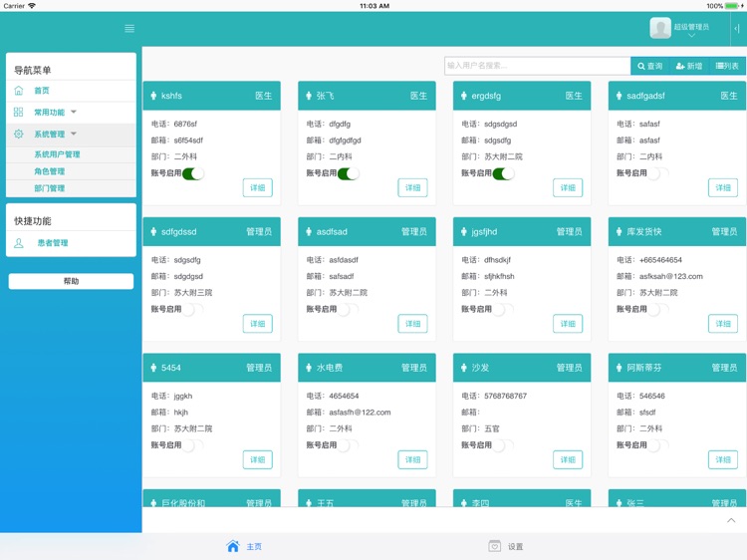Click email asfasfh@122.com on 水电费 card
Screen dimensions: 747x560
(x=360, y=413)
